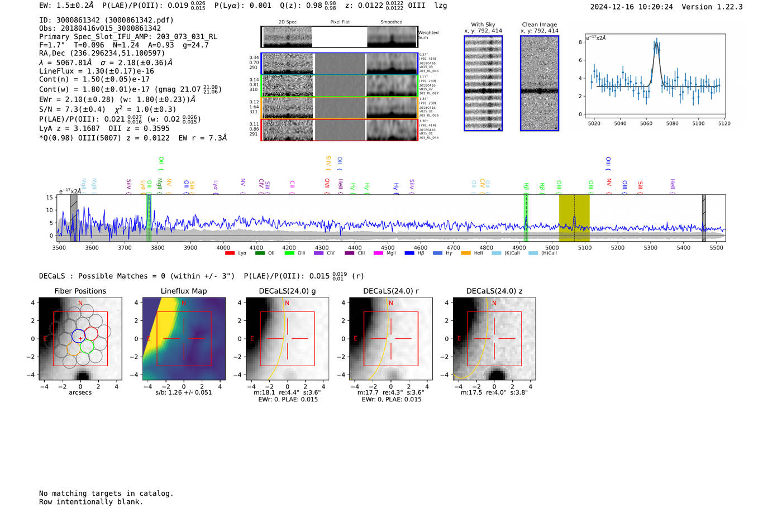Image resolution: width=782 pixels, height=532 pixels.
Task: Click the m:17.5 re:4.0" caption under z
Action: [x=494, y=392]
